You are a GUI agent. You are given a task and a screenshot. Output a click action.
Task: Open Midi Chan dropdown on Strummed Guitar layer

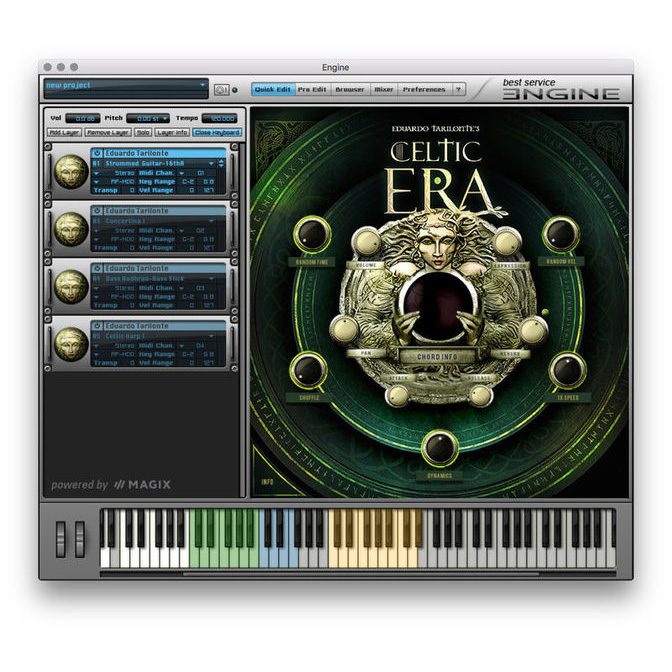[x=182, y=173]
